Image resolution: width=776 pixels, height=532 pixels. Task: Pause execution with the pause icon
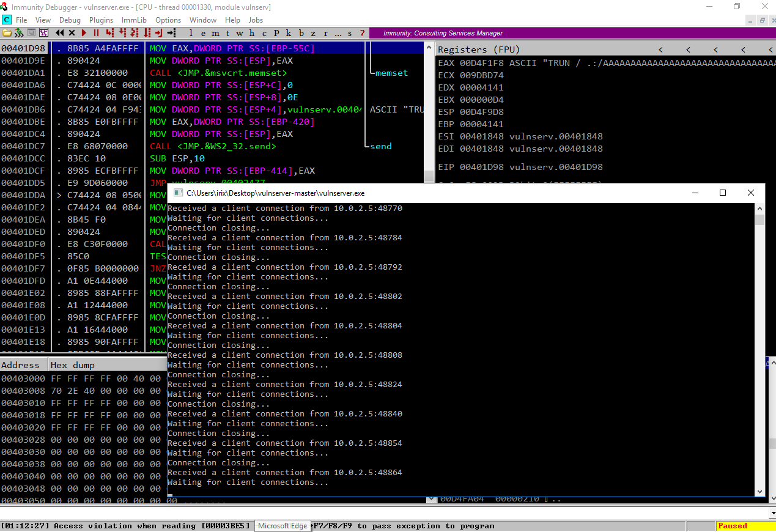click(96, 33)
